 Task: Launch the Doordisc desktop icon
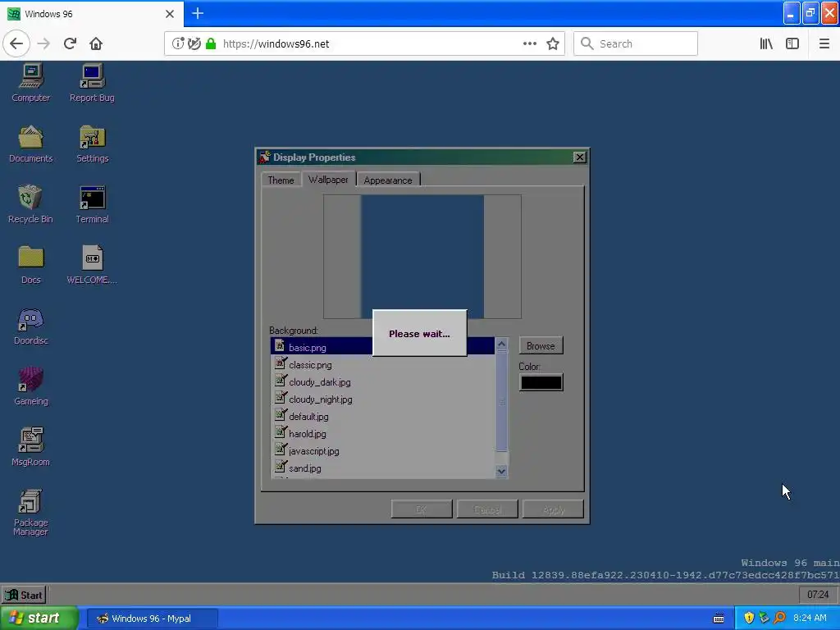click(x=30, y=326)
